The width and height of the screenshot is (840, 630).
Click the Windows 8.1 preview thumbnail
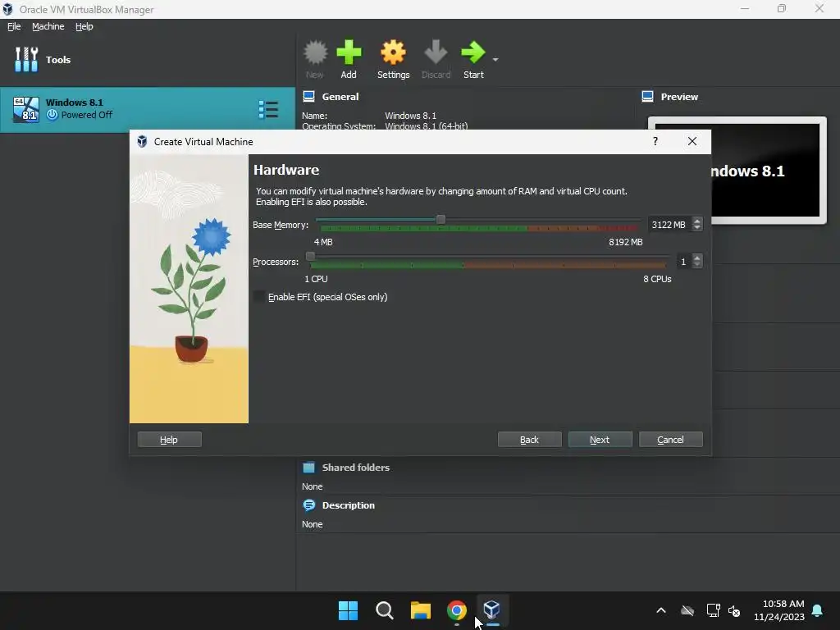[766, 171]
